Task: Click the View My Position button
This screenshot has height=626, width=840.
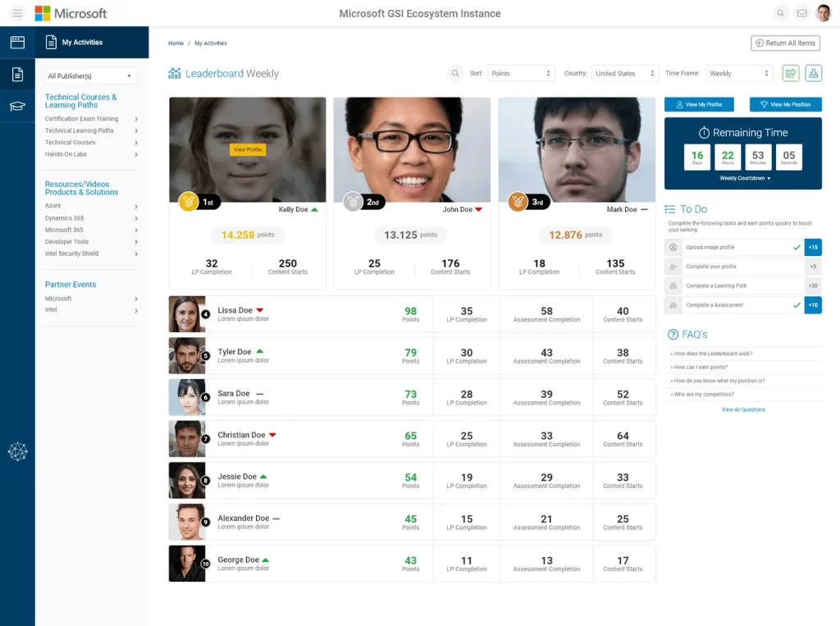Action: pyautogui.click(x=785, y=104)
